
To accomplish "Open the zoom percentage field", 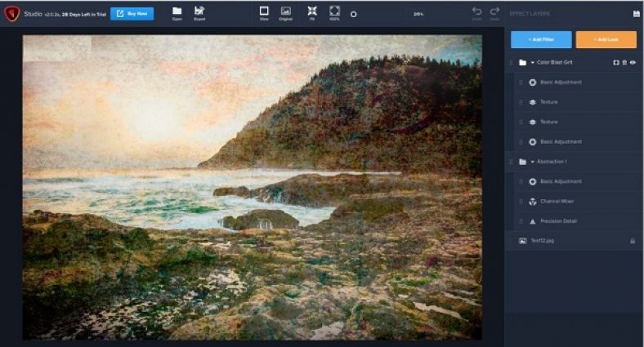I will [x=418, y=14].
